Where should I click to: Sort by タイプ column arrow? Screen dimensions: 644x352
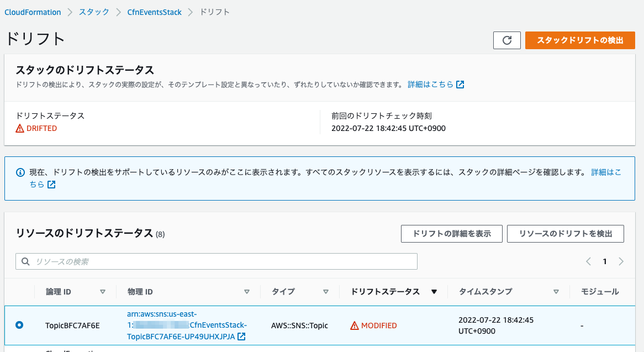pyautogui.click(x=326, y=292)
